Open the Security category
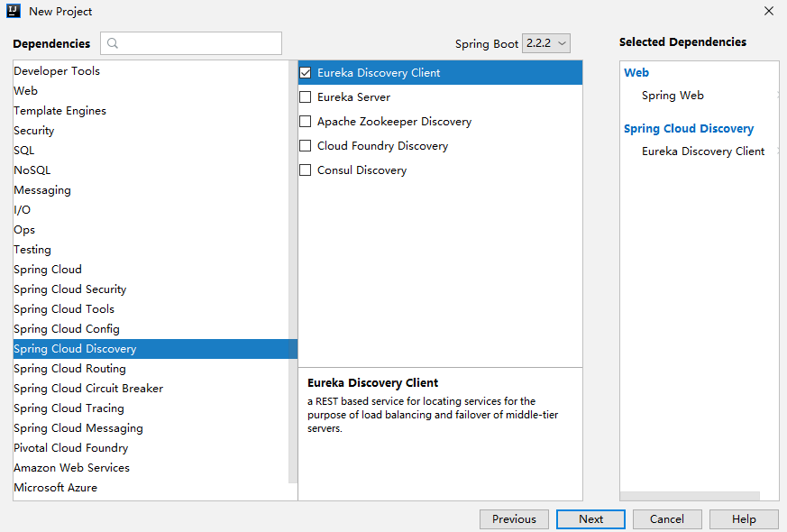787x532 pixels. (x=151, y=131)
